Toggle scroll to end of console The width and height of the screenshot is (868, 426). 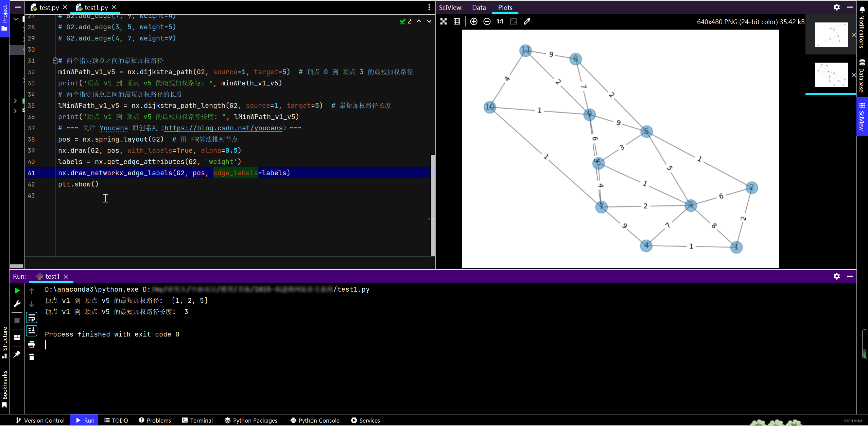(32, 330)
